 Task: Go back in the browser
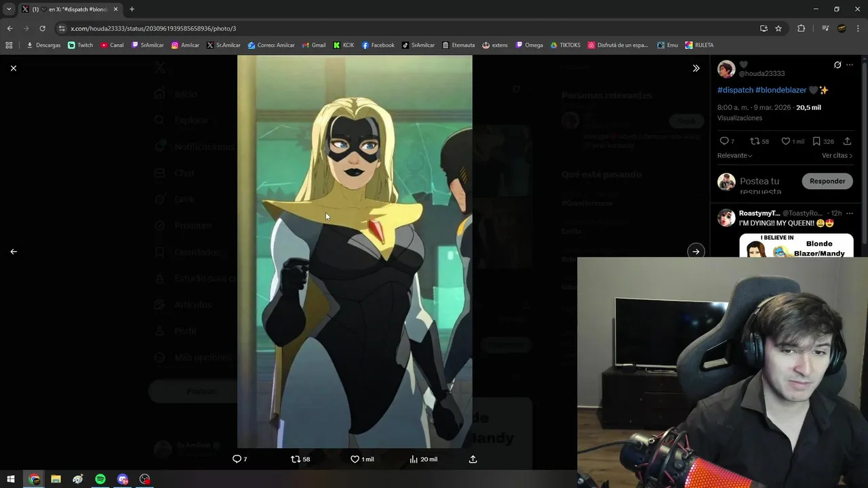pos(9,28)
